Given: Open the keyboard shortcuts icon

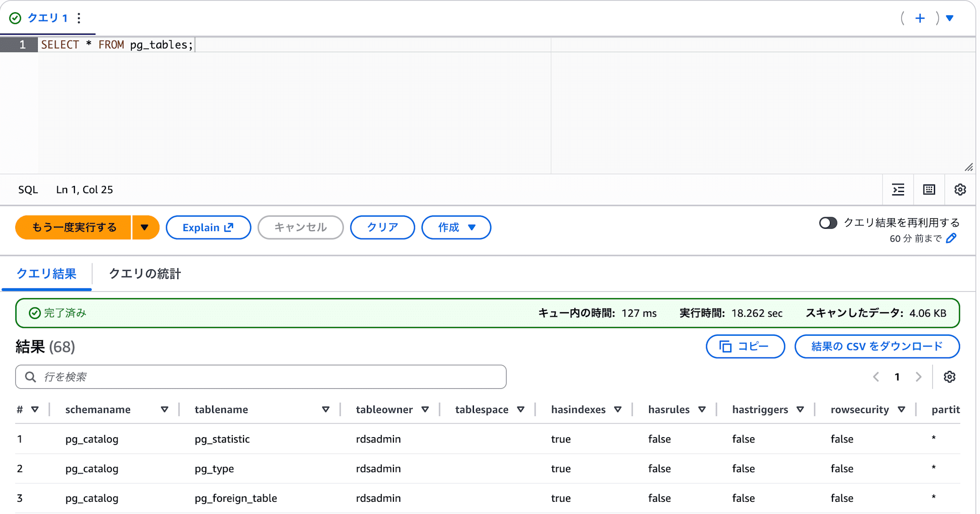Looking at the screenshot, I should click(x=929, y=190).
